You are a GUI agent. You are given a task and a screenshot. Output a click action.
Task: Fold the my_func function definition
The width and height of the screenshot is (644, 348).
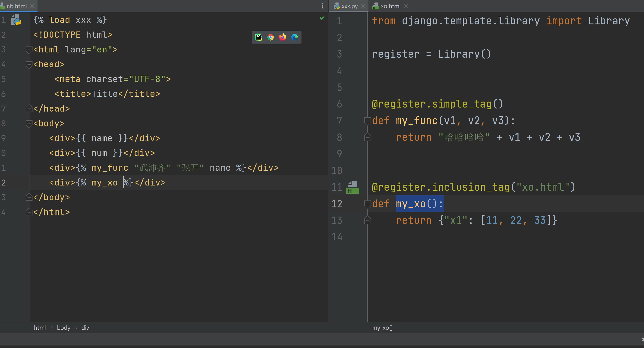[367, 121]
